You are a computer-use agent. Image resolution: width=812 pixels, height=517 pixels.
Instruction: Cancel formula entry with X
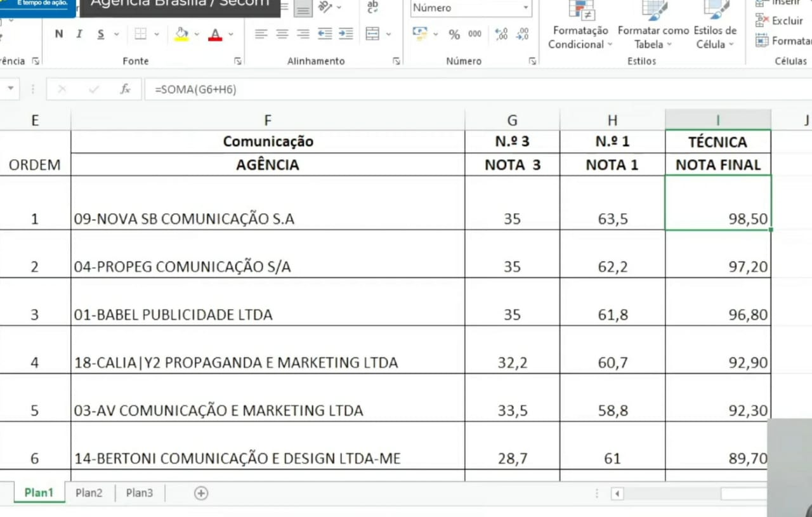62,89
